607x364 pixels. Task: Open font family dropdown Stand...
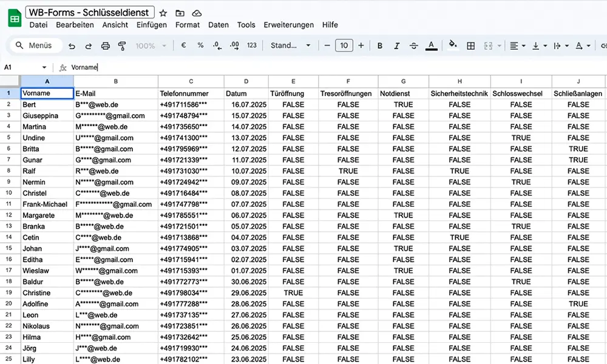[290, 45]
